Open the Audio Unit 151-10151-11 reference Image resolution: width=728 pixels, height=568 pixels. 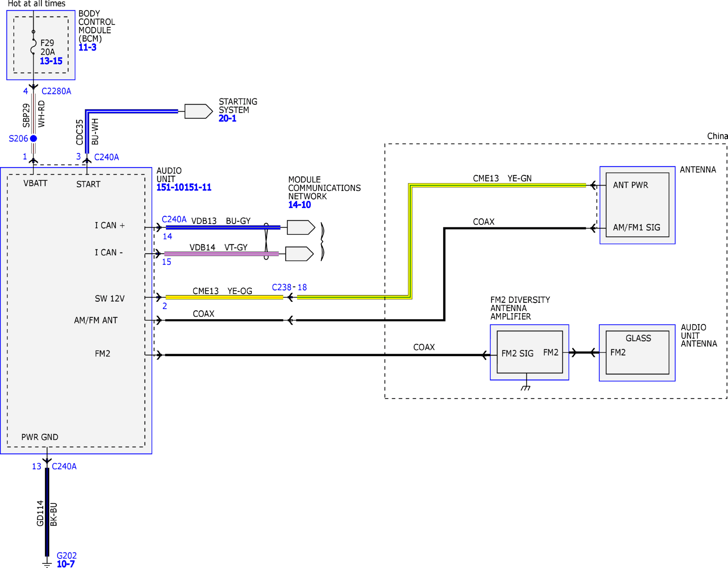click(x=184, y=188)
